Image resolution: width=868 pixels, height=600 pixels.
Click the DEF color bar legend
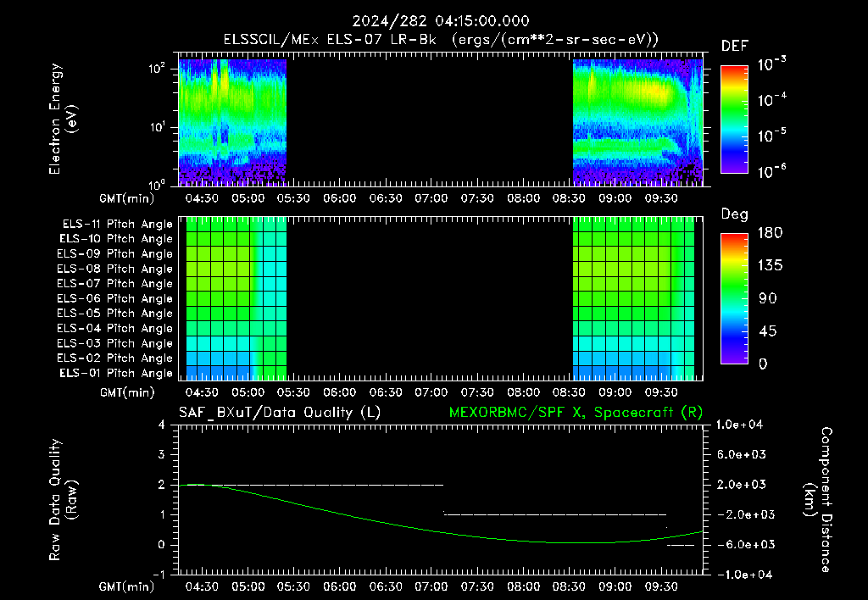click(x=734, y=119)
